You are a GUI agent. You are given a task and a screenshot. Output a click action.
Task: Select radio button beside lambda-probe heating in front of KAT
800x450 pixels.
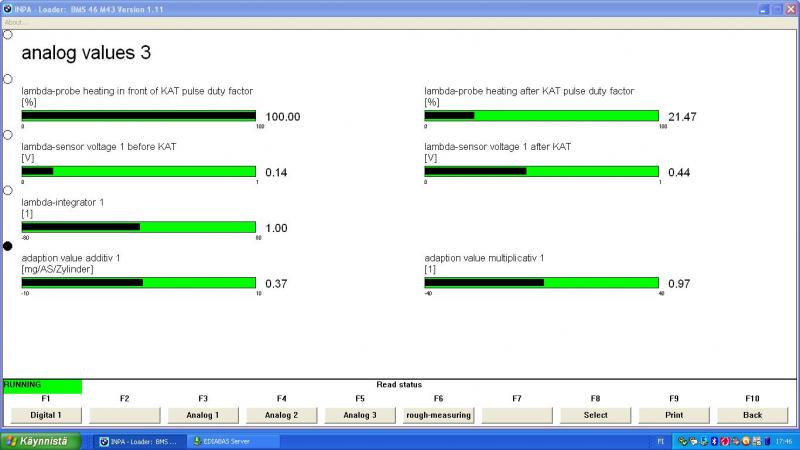click(8, 79)
